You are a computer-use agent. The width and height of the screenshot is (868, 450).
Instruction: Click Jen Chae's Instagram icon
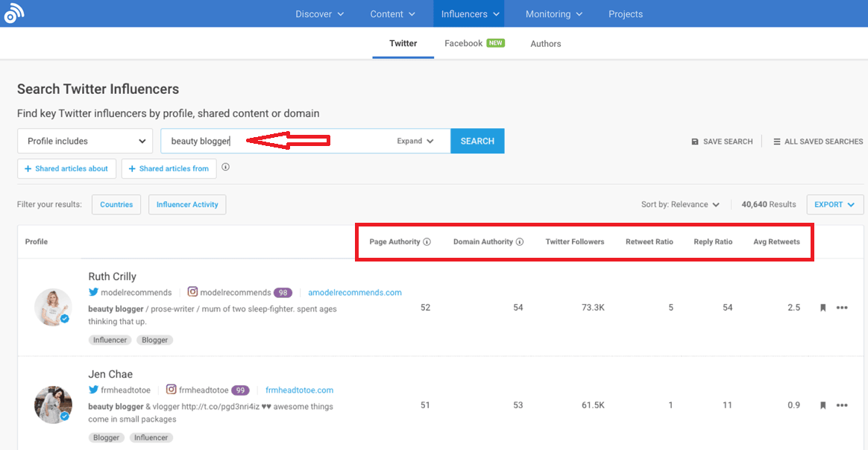pos(172,390)
